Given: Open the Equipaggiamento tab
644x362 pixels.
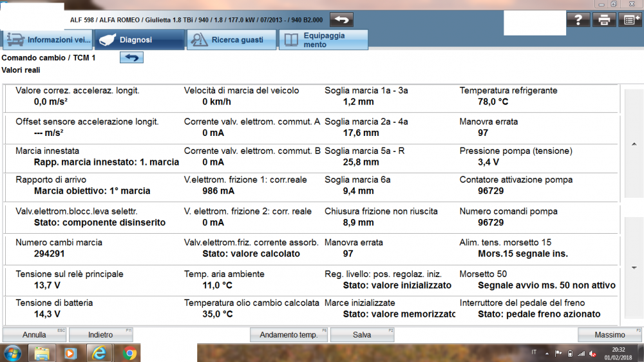Looking at the screenshot, I should [324, 40].
